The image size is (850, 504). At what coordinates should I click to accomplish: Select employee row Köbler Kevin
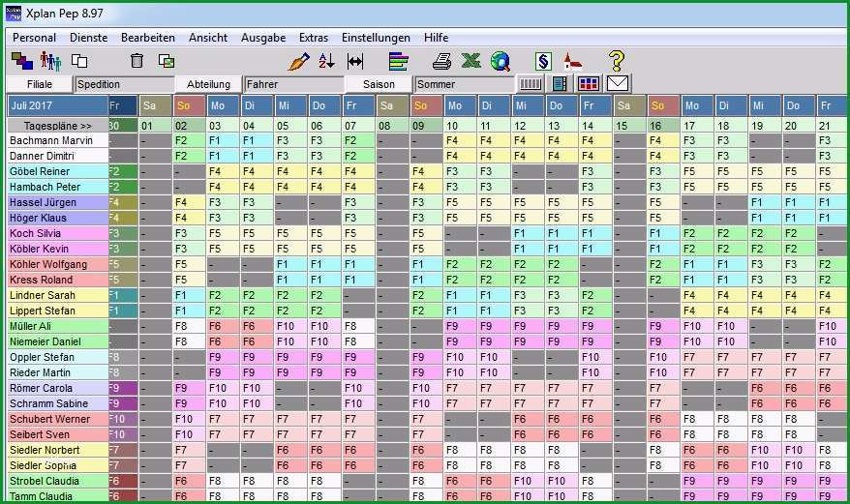click(x=57, y=249)
